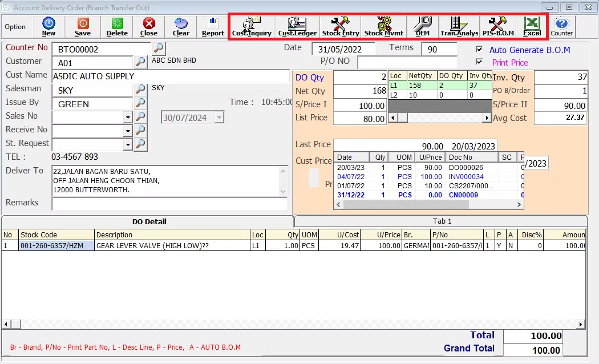Click into the P/O NO field
Viewport: 599px width, 364px height.
point(407,62)
